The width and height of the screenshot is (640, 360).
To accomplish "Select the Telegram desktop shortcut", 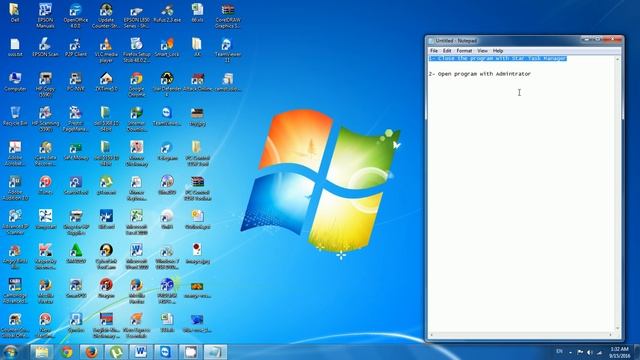I will 167,150.
